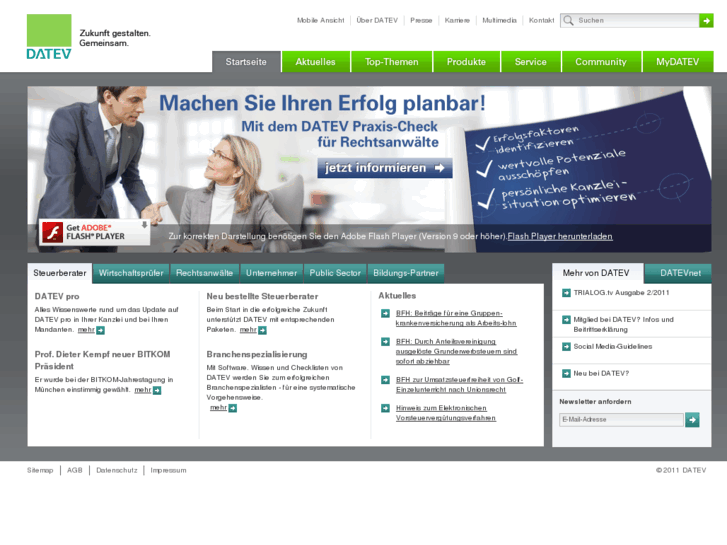Select the Unternehmer tab

[271, 273]
